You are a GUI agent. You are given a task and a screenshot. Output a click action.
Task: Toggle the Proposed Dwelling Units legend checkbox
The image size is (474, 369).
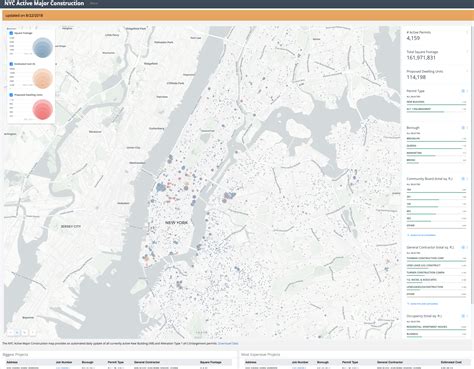pos(11,95)
